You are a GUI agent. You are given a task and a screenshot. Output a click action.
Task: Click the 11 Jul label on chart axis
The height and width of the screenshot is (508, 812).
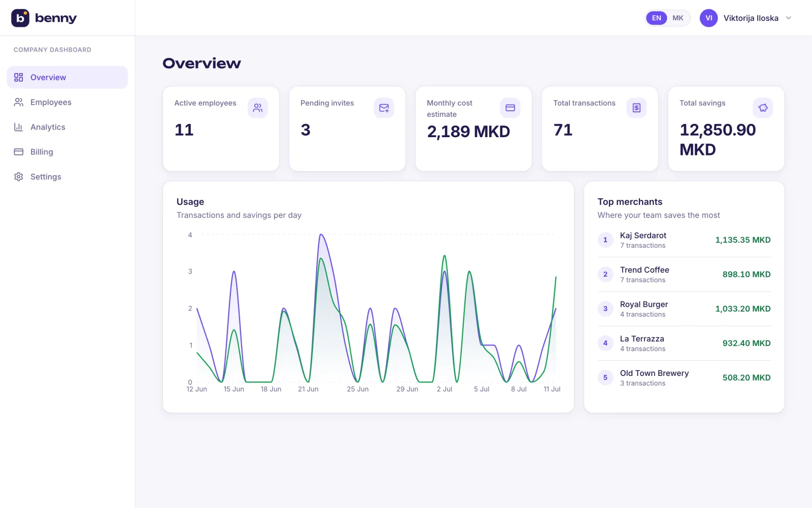[552, 389]
